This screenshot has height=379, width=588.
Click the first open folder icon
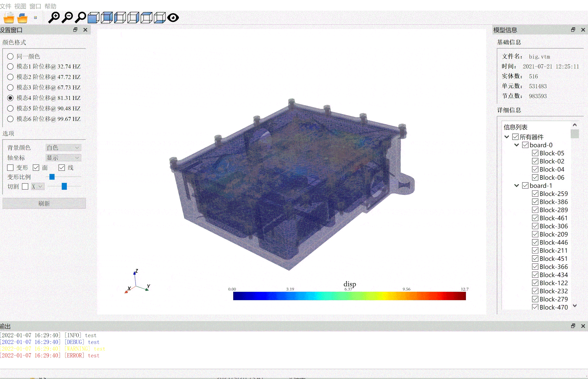pyautogui.click(x=9, y=18)
